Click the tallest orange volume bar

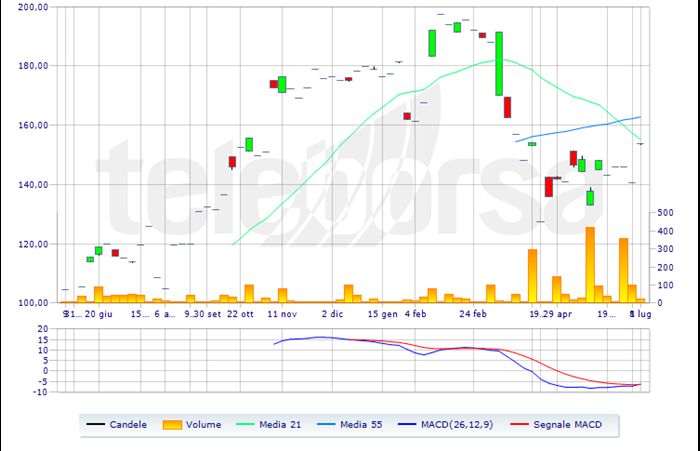(590, 265)
